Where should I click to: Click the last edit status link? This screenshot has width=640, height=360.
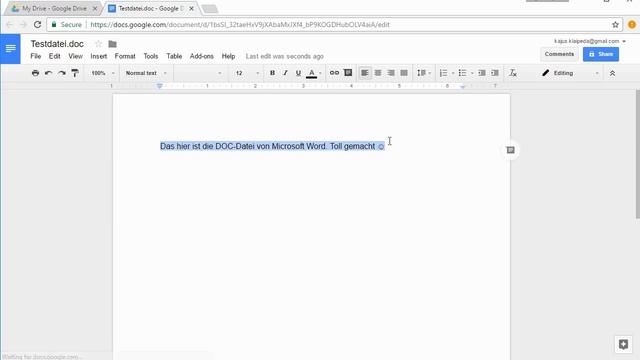tap(284, 56)
